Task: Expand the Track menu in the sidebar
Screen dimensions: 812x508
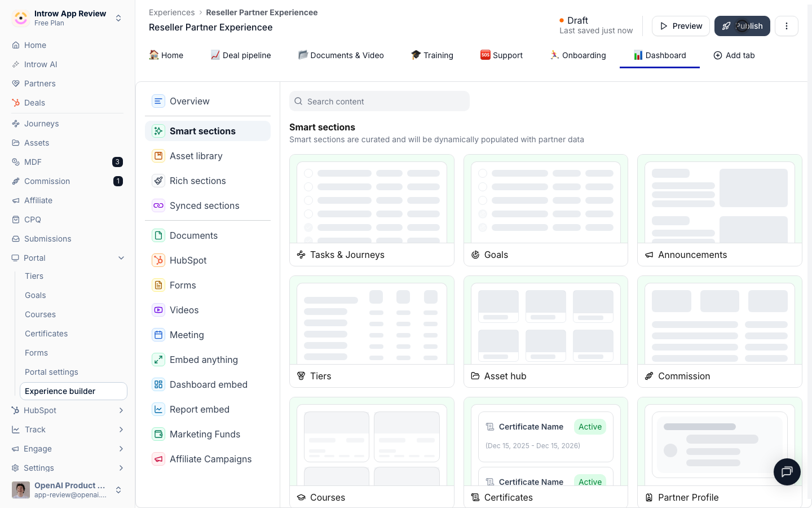Action: [x=68, y=430]
